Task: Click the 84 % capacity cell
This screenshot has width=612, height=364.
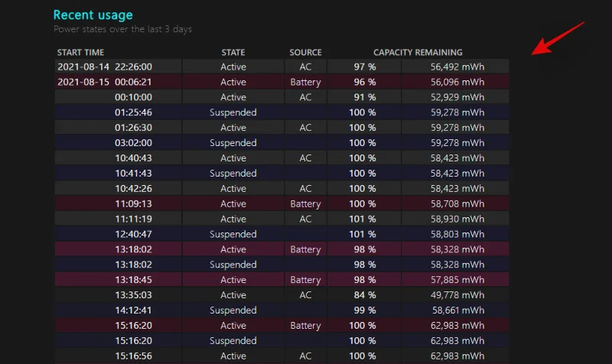Action: 365,295
